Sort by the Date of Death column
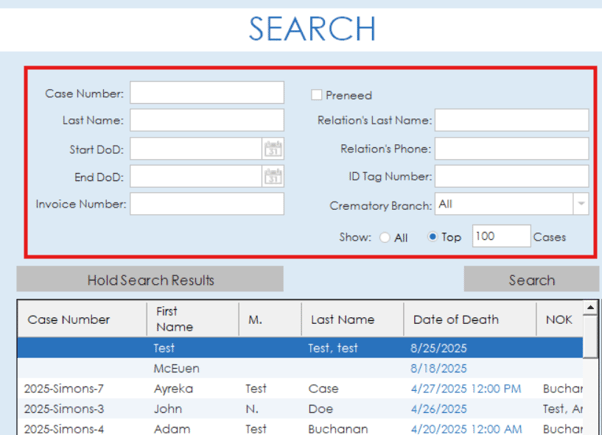 (455, 320)
